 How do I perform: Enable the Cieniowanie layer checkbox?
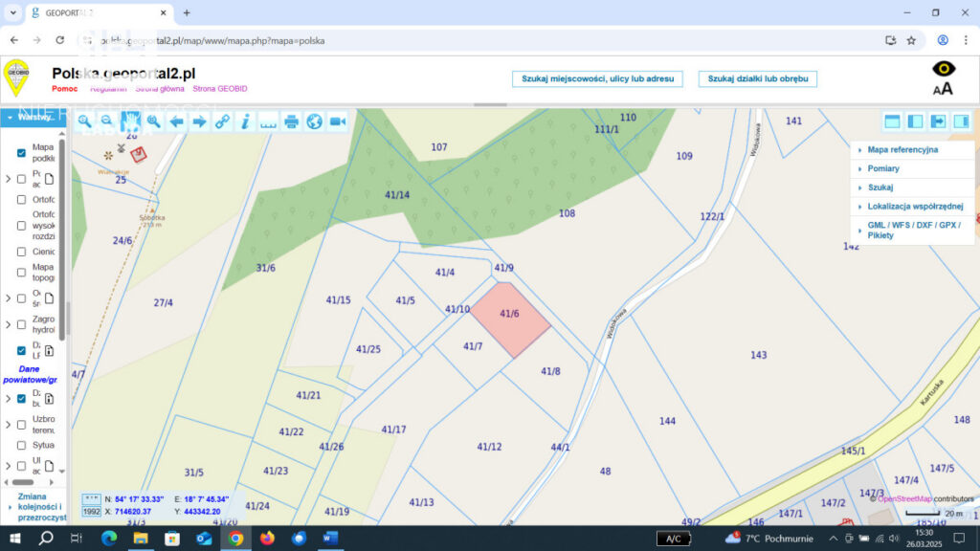(21, 252)
